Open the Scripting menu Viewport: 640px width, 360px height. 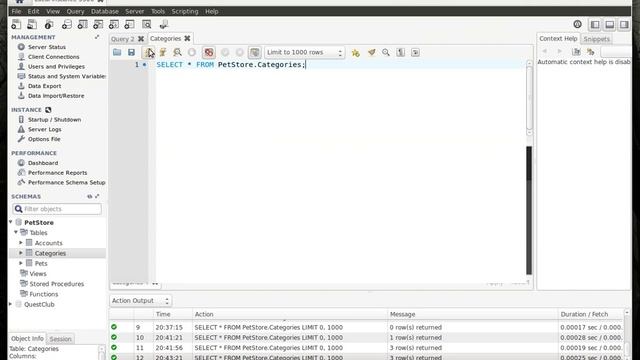185,11
